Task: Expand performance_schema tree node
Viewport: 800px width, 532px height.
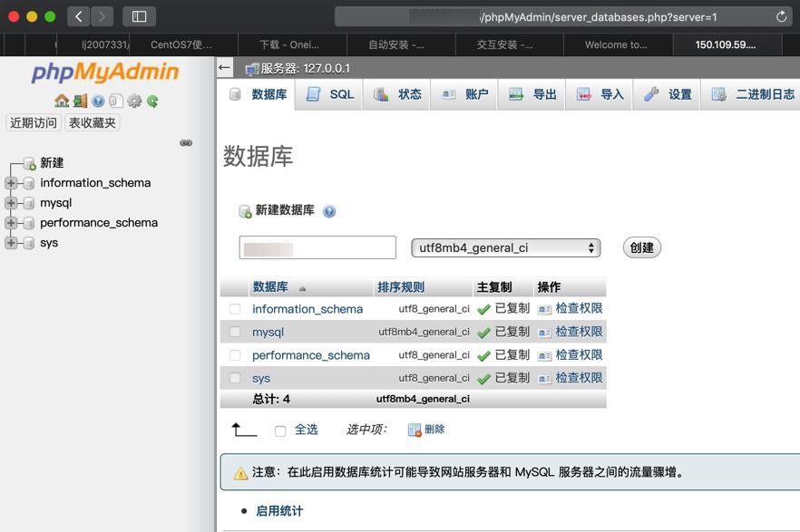Action: (11, 223)
